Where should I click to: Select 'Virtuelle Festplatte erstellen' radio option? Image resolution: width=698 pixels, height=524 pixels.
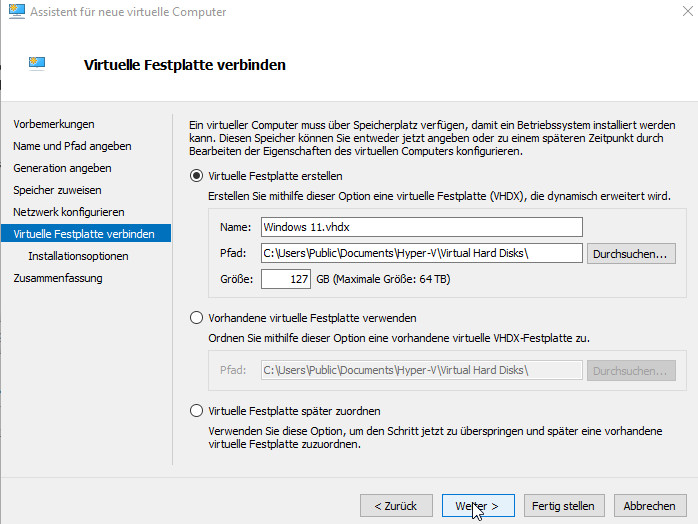pyautogui.click(x=196, y=176)
